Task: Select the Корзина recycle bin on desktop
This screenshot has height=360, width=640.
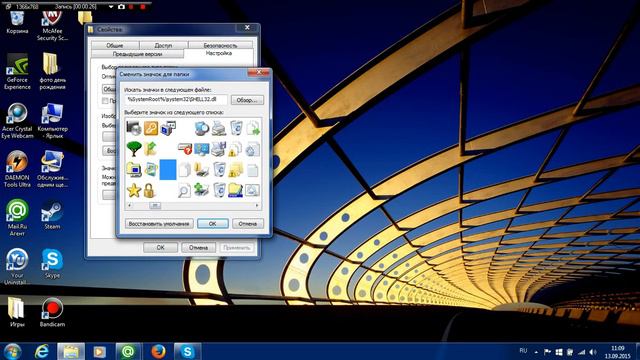Action: (17, 22)
